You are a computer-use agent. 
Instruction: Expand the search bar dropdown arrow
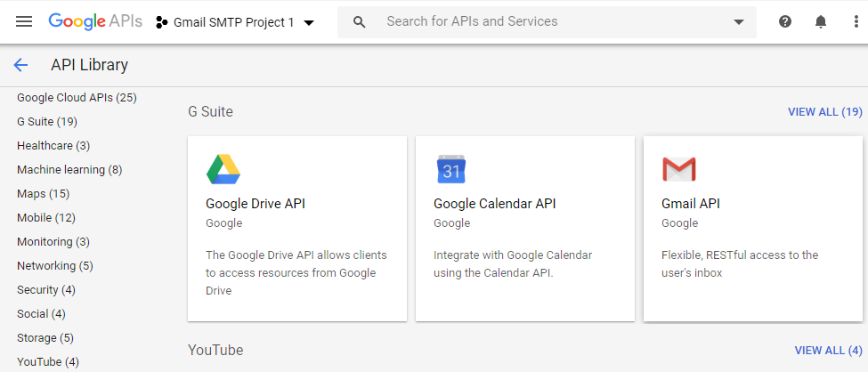(738, 22)
